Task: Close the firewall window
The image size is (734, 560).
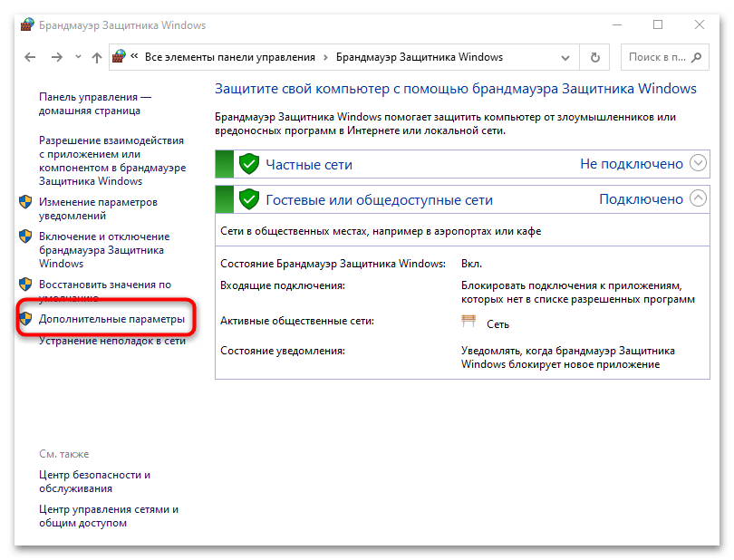Action: 700,24
